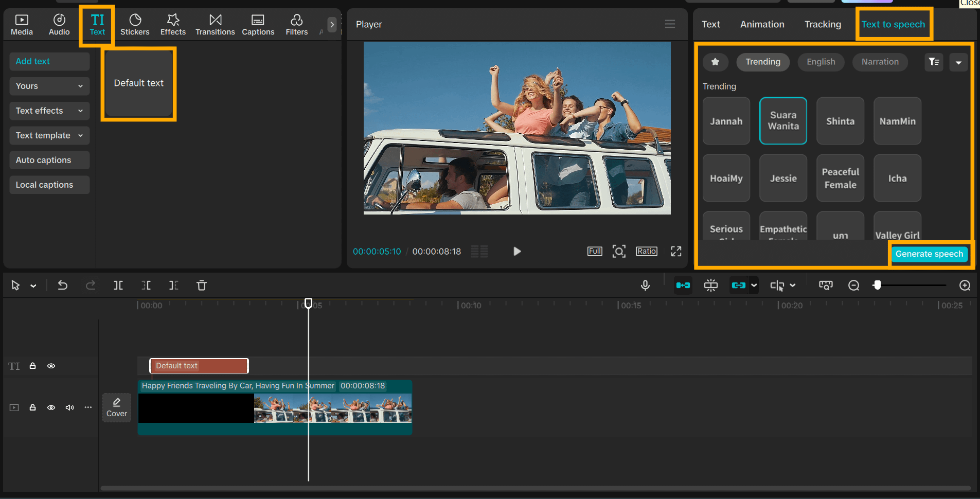Expand the Text template category
Viewport: 980px width, 499px height.
click(49, 135)
